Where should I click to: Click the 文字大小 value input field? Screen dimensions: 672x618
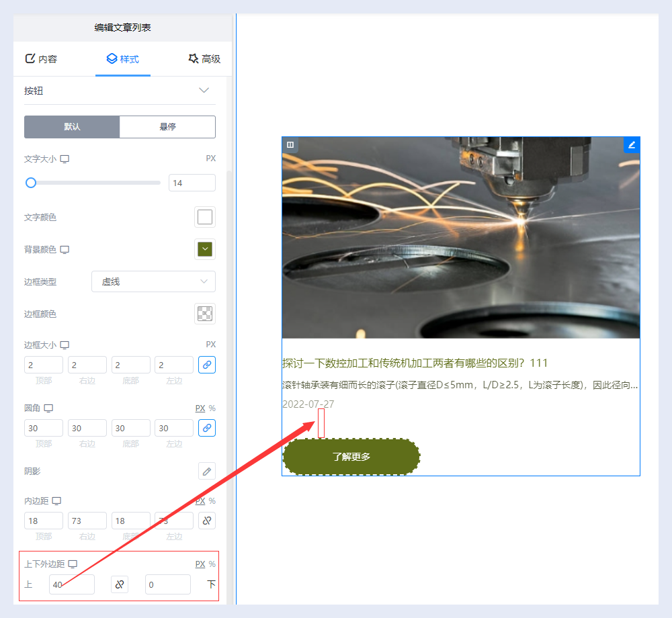[x=192, y=183]
